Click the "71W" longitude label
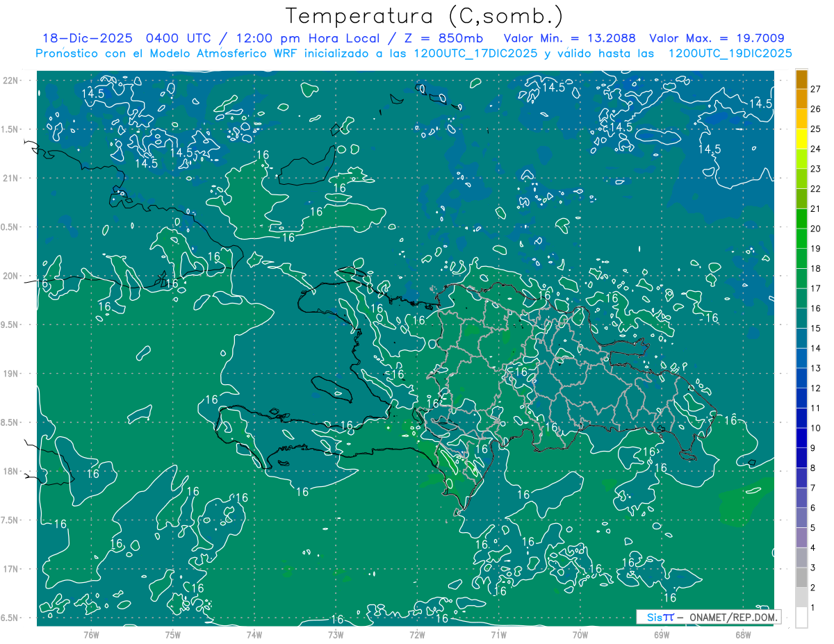 [x=498, y=634]
